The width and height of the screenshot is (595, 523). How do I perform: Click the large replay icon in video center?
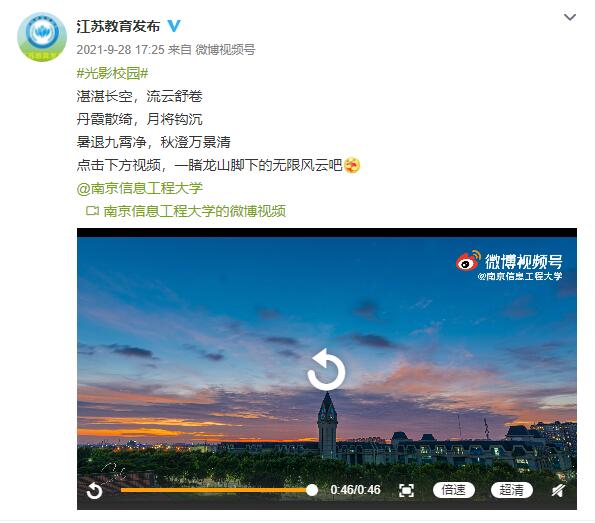coord(326,369)
